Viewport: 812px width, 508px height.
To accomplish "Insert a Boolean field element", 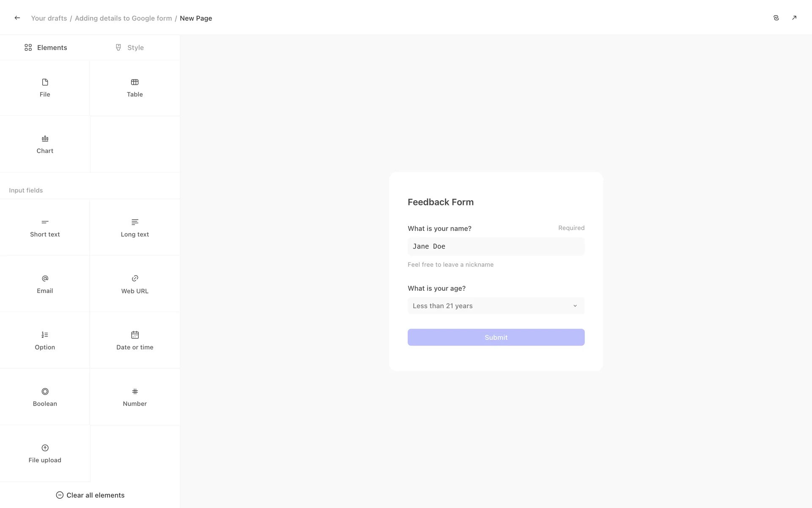I will [x=45, y=397].
